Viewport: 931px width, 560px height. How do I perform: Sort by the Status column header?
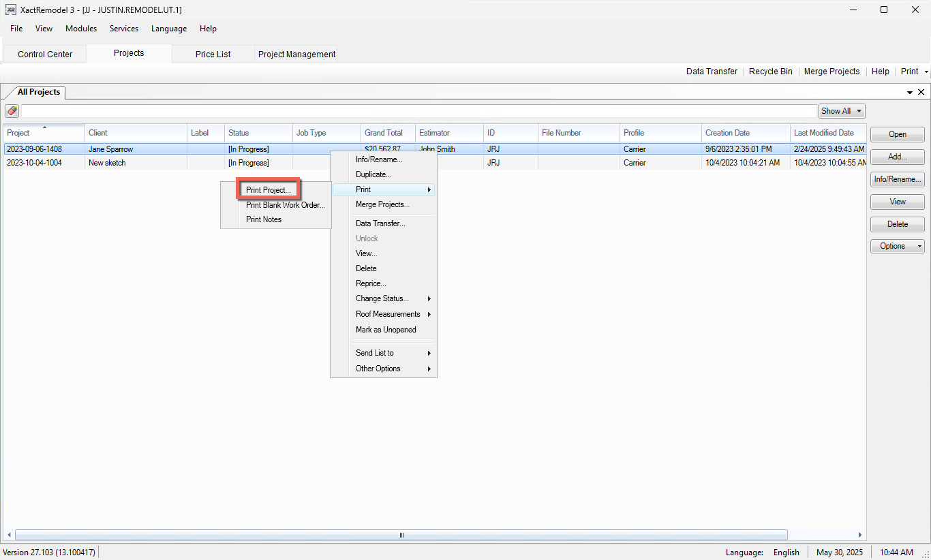[259, 133]
